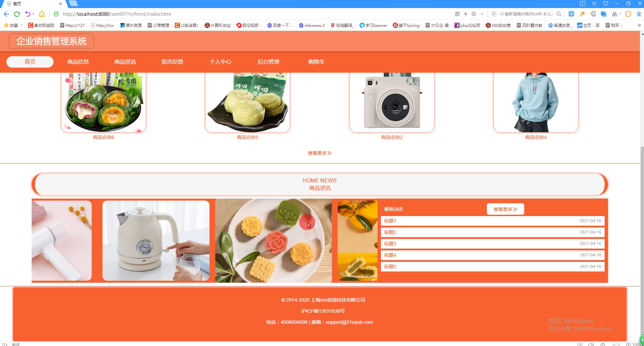Image resolution: width=644 pixels, height=346 pixels.
Task: Click the orange home icon in the toolbar
Action: 42,14
